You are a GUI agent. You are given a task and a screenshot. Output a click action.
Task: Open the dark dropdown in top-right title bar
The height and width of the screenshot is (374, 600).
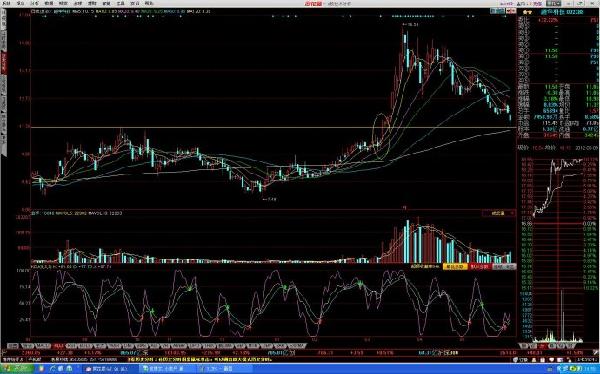[554, 3]
